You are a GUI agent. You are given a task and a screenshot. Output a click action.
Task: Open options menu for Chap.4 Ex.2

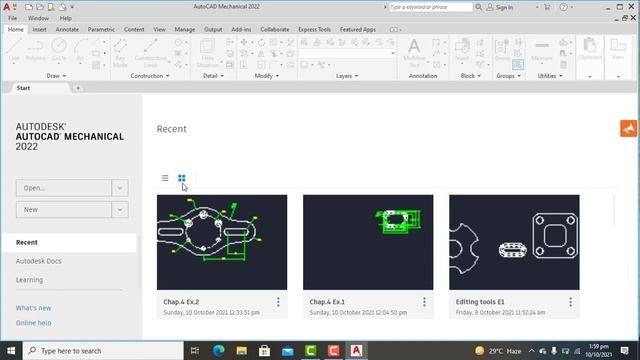coord(278,302)
